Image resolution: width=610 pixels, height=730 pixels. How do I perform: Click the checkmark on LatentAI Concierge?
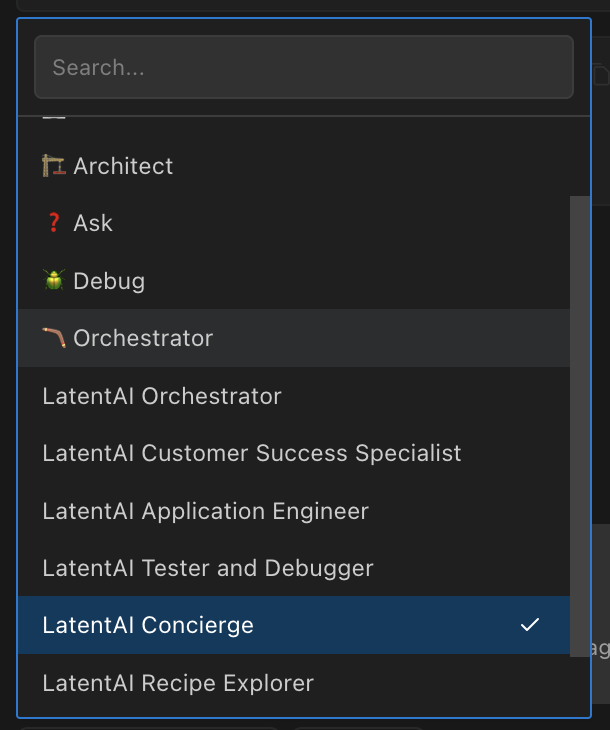[x=530, y=625]
